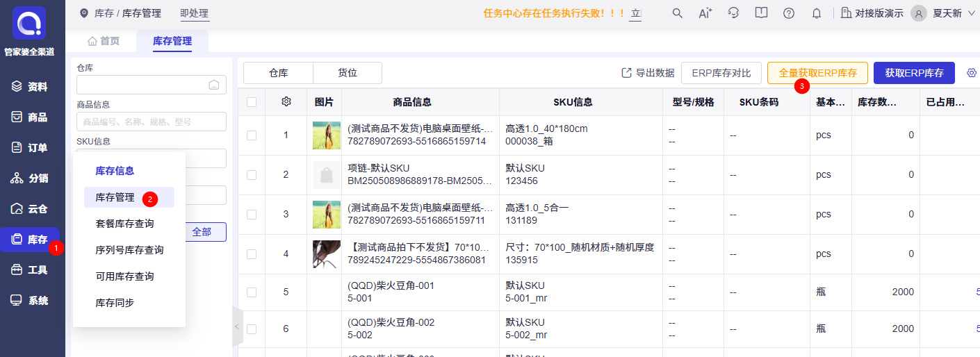Switch to the 首页 tab
The image size is (980, 357).
tap(103, 42)
